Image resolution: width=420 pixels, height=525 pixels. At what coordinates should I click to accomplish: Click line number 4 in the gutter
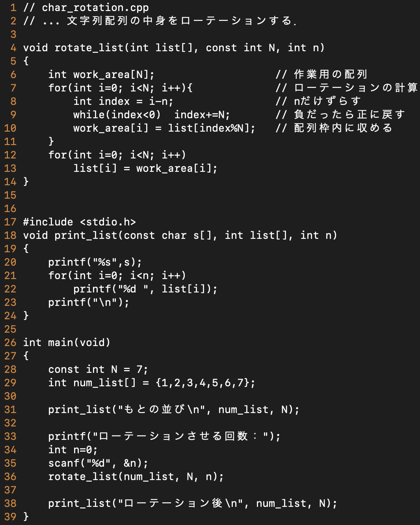(x=13, y=48)
